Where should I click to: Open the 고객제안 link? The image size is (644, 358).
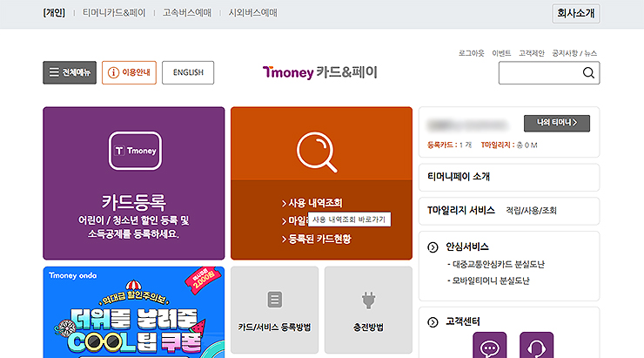pos(532,53)
